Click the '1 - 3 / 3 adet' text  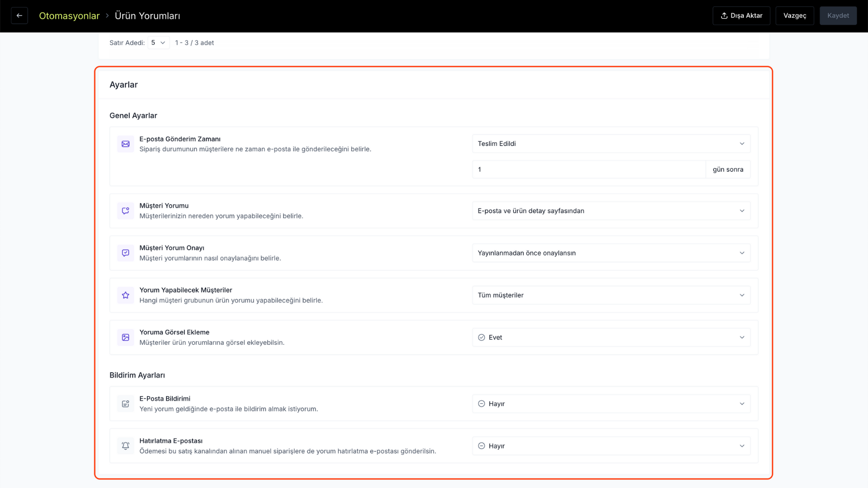[x=194, y=43]
